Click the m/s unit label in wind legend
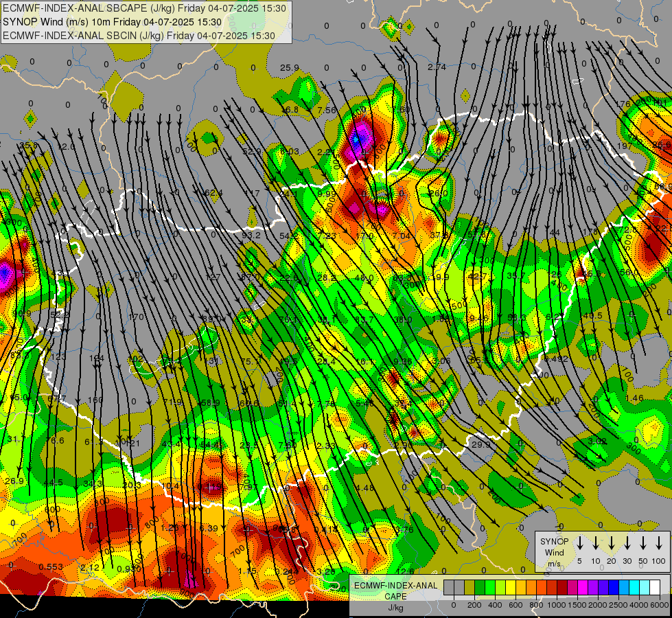672x618 pixels. tap(554, 564)
